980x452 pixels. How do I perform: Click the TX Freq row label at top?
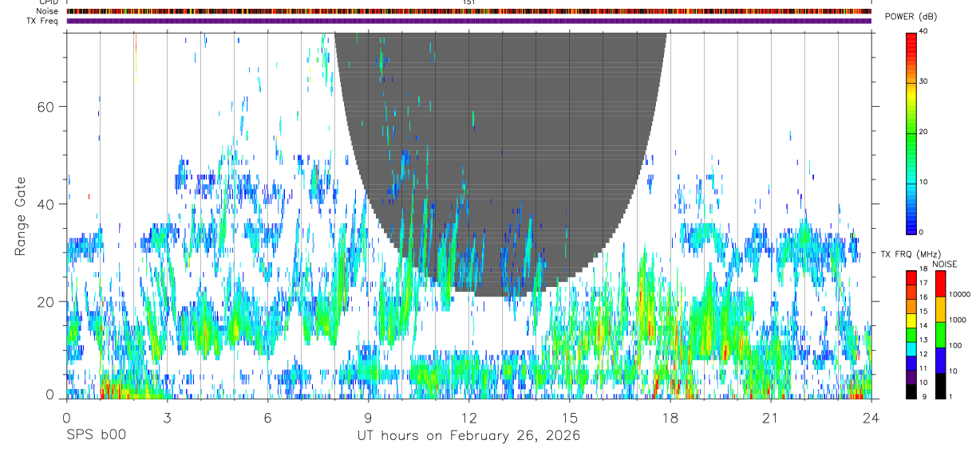pos(44,21)
